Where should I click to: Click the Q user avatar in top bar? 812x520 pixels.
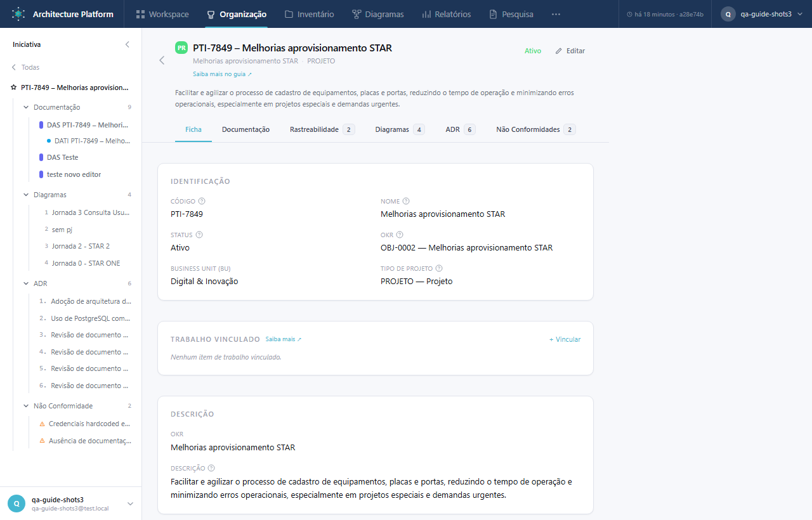point(728,14)
